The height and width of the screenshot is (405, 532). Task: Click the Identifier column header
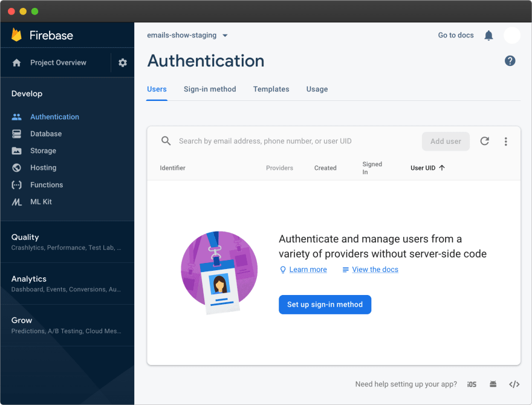[172, 168]
